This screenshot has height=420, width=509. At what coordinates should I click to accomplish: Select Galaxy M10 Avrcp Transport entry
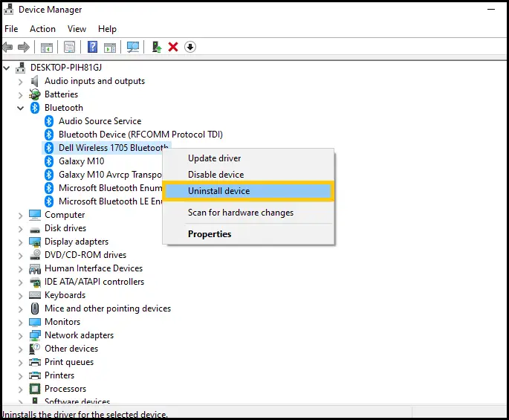coord(110,175)
